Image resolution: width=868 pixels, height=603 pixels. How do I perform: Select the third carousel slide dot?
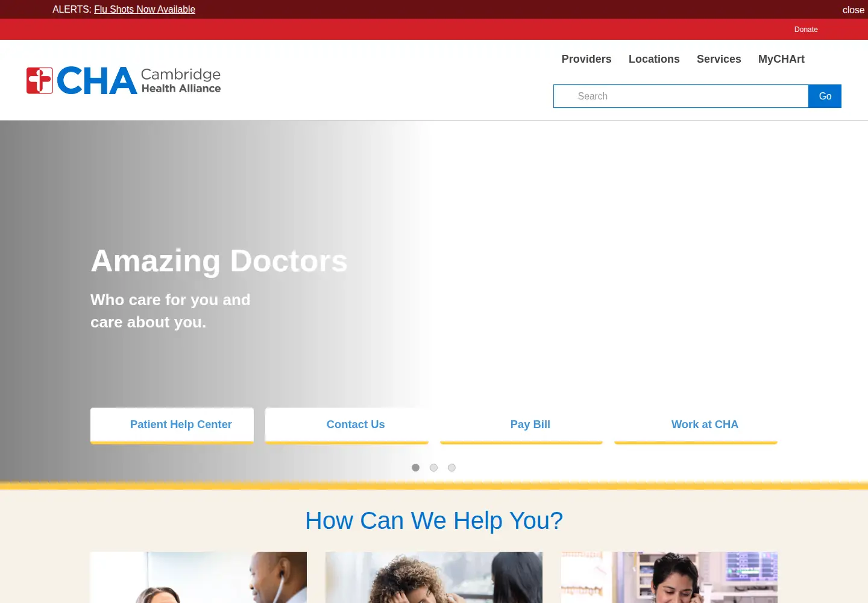click(451, 467)
